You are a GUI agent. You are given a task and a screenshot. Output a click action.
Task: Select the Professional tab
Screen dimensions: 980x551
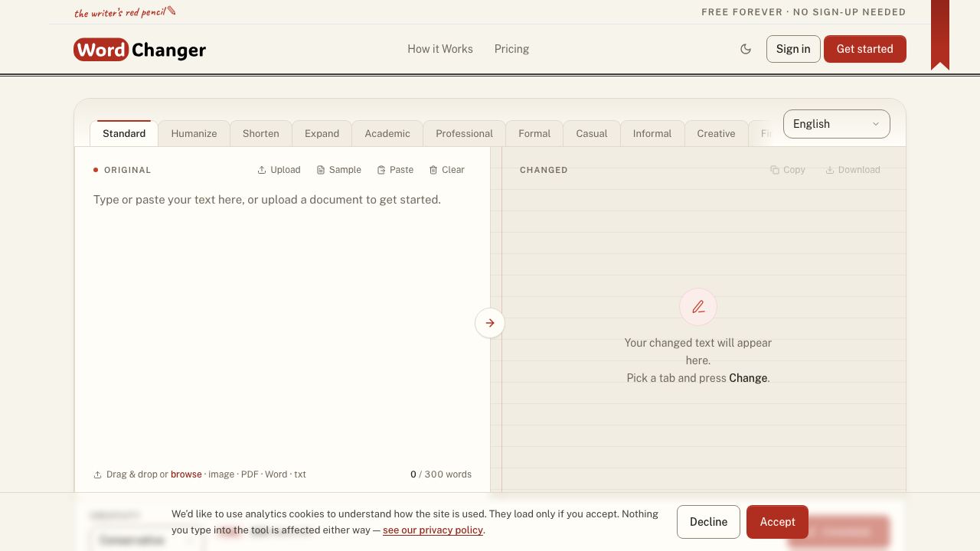click(464, 133)
